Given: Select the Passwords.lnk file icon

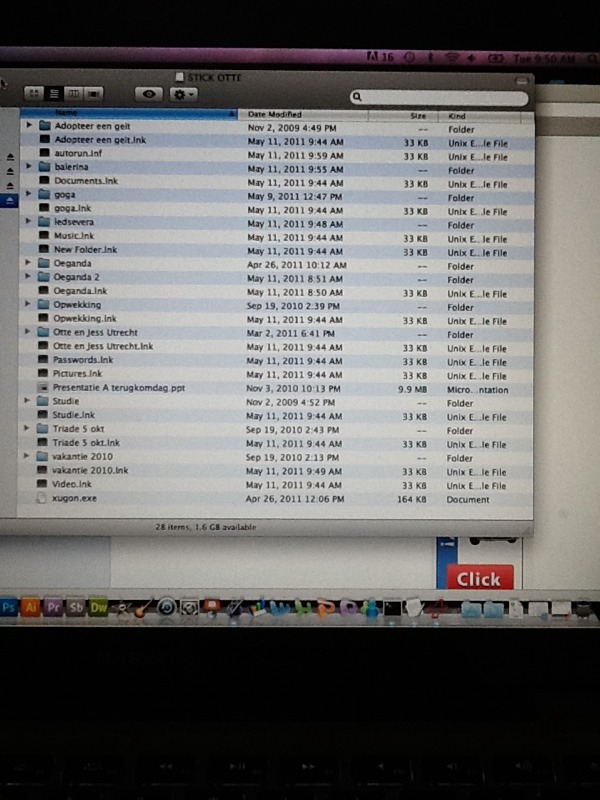Looking at the screenshot, I should (43, 360).
